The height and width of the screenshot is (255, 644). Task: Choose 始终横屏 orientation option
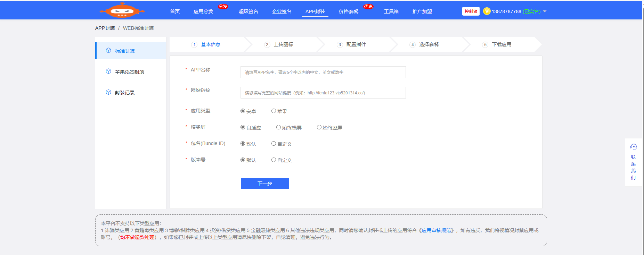tap(278, 127)
